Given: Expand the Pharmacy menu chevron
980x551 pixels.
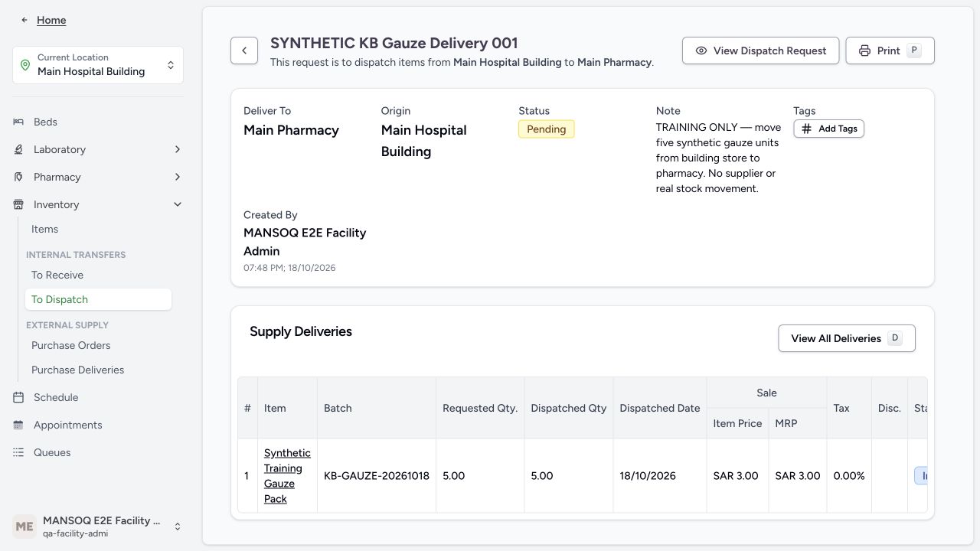Looking at the screenshot, I should [x=178, y=177].
